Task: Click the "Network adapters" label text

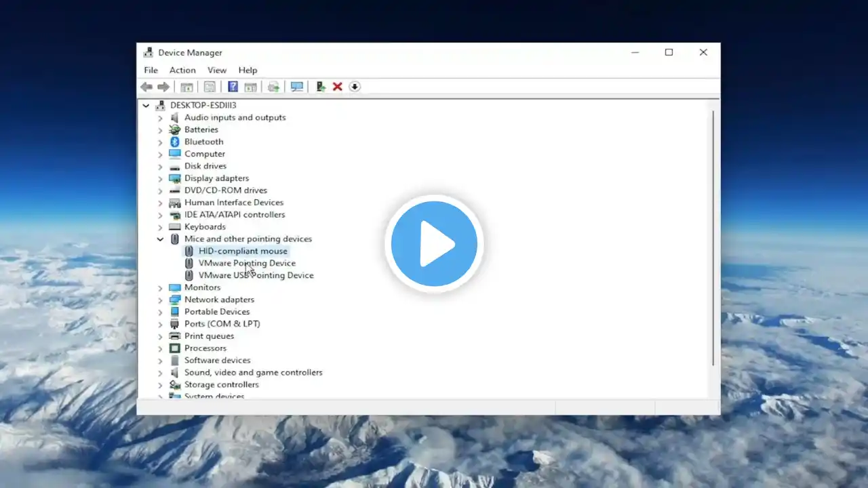Action: (219, 300)
